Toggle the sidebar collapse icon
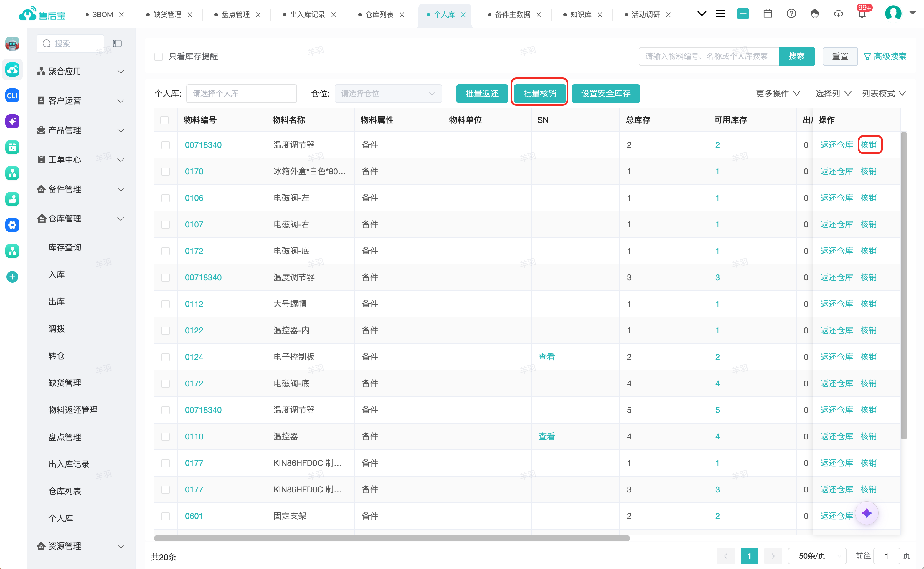 coord(118,44)
